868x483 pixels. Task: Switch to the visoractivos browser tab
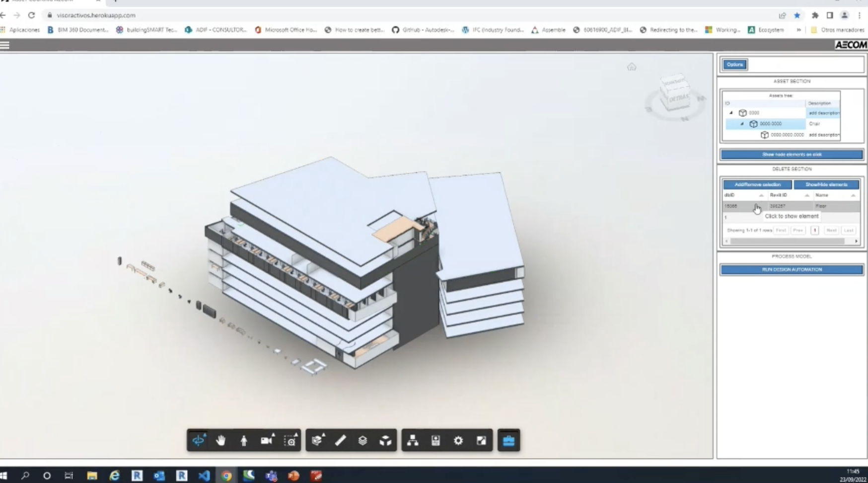(50, 1)
